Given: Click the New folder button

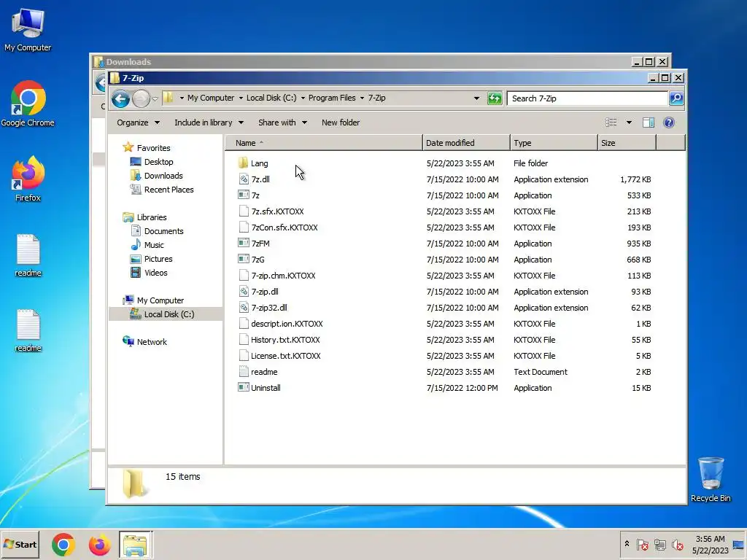Looking at the screenshot, I should 341,122.
